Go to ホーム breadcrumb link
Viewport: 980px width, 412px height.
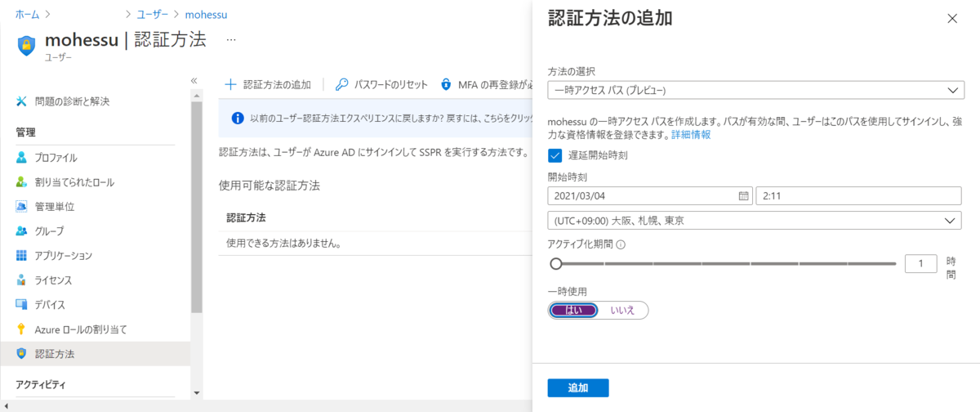27,14
